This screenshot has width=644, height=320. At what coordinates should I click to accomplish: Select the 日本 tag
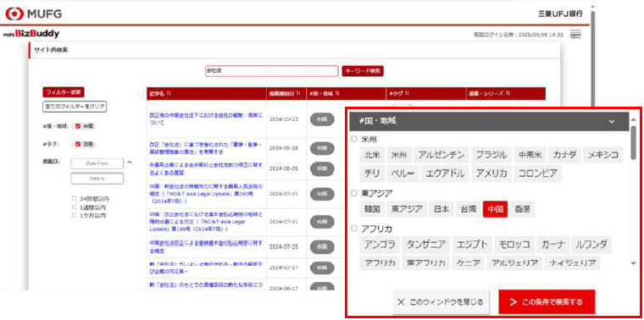pos(441,209)
